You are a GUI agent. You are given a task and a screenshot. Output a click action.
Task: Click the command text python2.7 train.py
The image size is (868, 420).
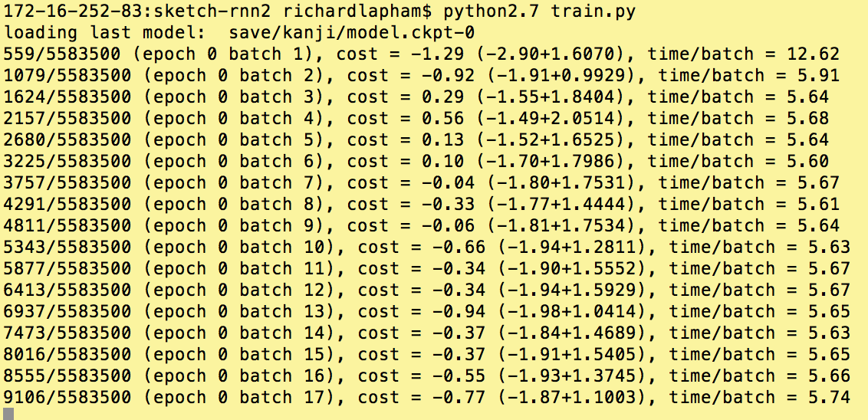(x=538, y=11)
